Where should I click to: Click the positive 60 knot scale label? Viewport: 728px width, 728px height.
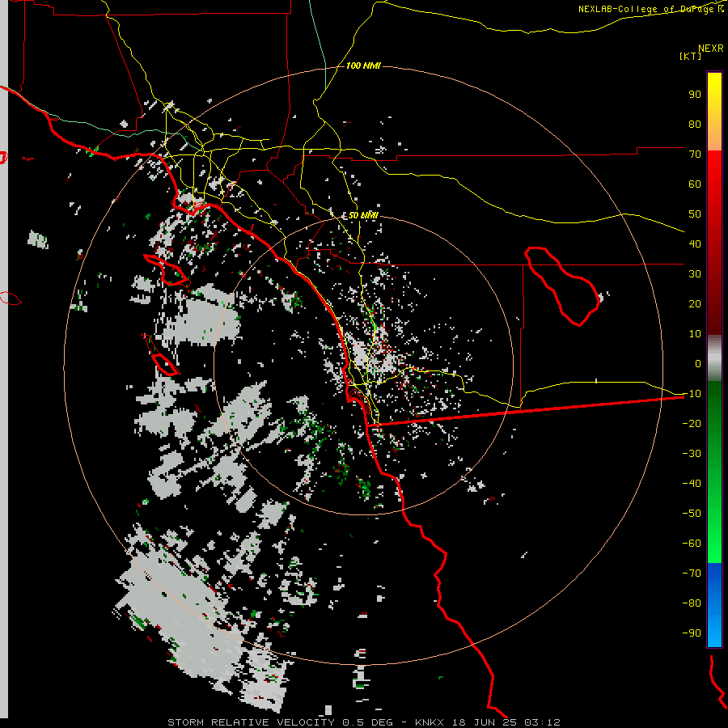(x=695, y=184)
